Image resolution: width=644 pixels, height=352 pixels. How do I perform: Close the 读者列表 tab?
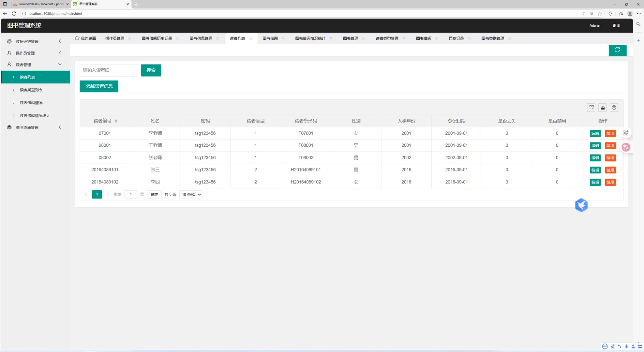pyautogui.click(x=250, y=38)
